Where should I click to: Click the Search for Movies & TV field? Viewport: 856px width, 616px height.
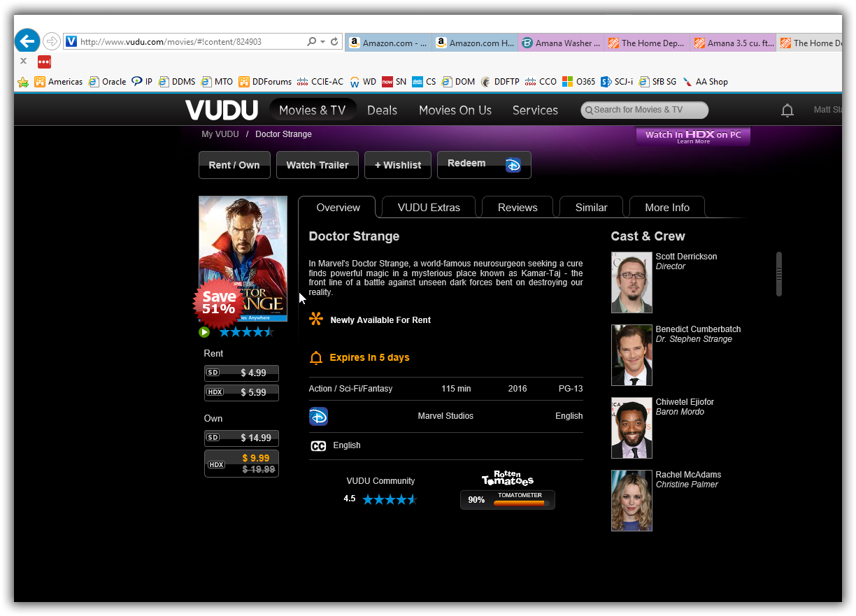(645, 110)
